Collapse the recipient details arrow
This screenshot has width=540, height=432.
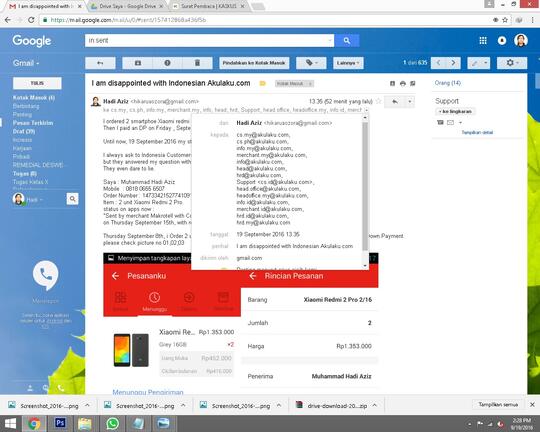tap(366, 110)
